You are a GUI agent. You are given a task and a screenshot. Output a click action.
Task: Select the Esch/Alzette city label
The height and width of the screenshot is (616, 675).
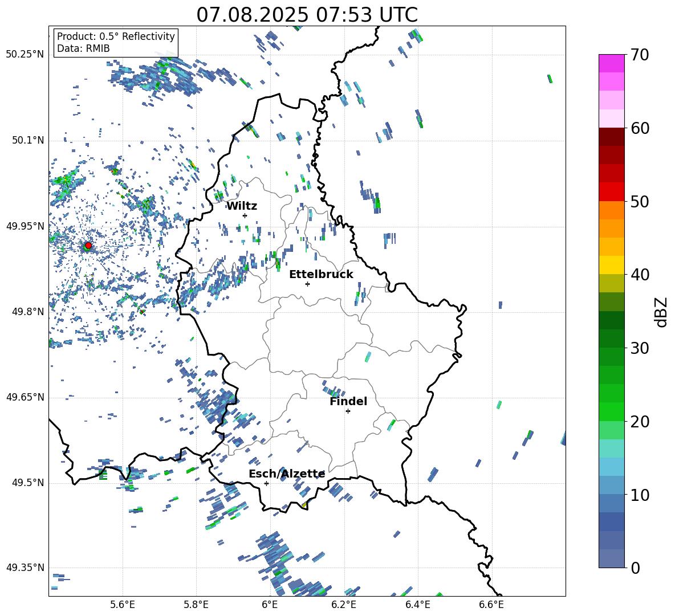[287, 474]
